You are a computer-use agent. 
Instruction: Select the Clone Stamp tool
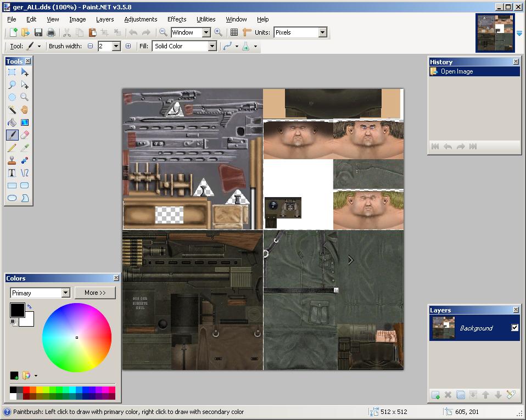(x=12, y=160)
